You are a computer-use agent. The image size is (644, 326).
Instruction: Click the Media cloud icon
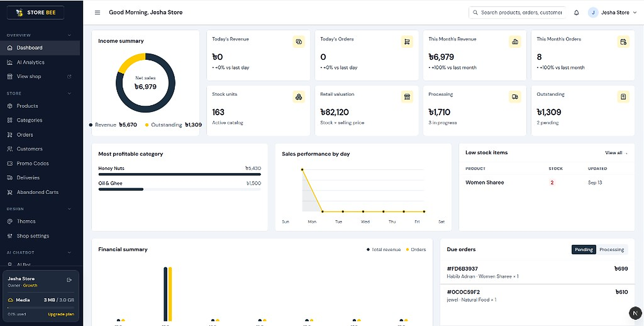[x=10, y=300]
